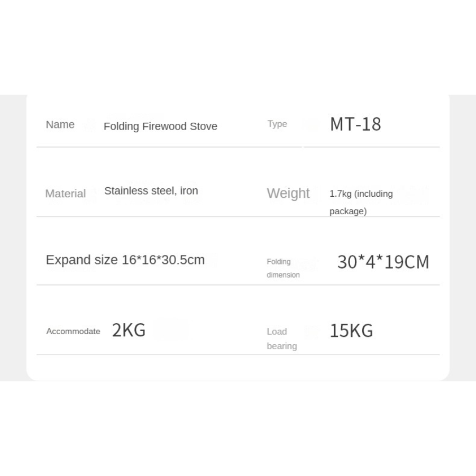
Task: Click the Expand size label text
Action: point(82,260)
